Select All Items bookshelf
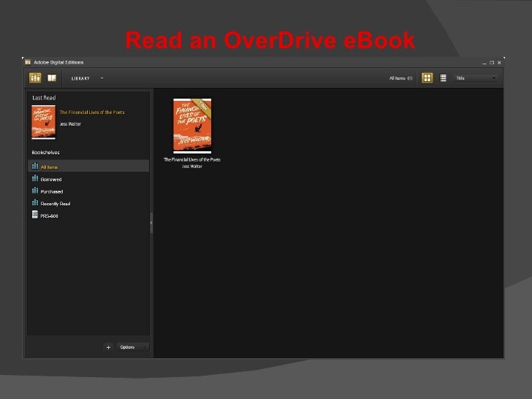Screen dimensions: 532x399 tap(88, 167)
